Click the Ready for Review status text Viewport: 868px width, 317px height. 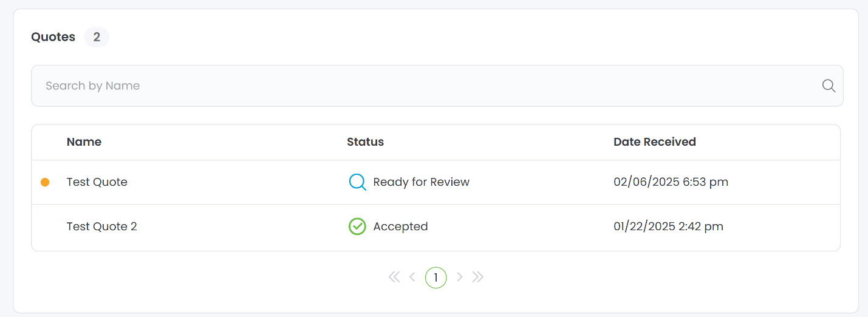[422, 182]
